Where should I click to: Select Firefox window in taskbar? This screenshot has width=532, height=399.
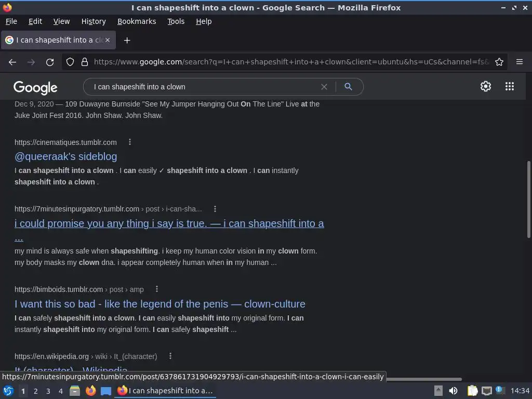pos(165,391)
